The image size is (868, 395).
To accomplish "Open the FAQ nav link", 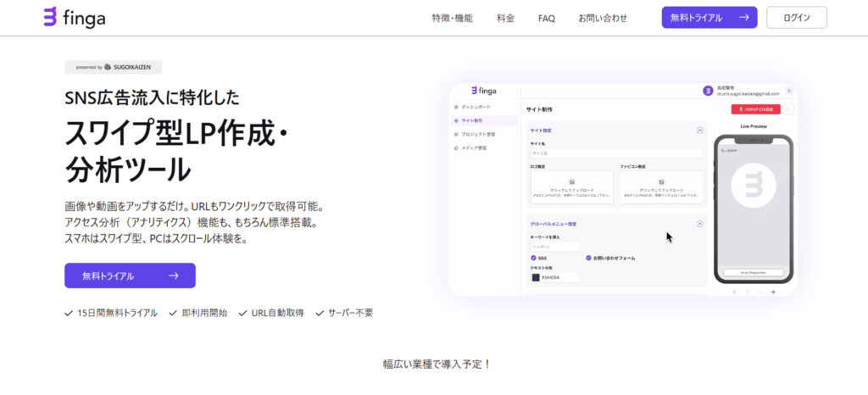I will pos(547,18).
